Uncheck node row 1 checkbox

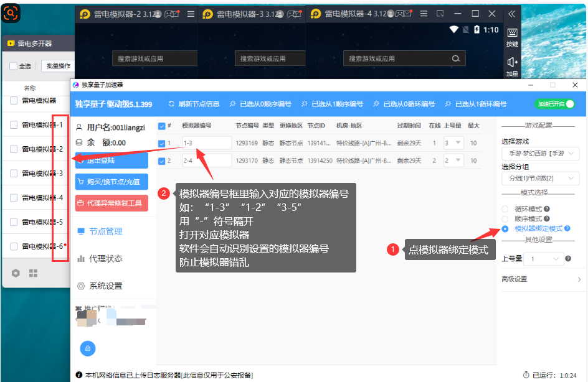(161, 144)
